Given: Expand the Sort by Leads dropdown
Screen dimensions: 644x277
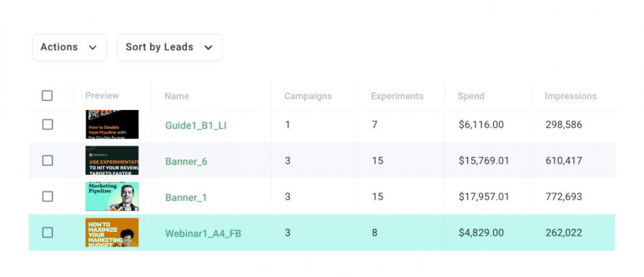Looking at the screenshot, I should (169, 48).
